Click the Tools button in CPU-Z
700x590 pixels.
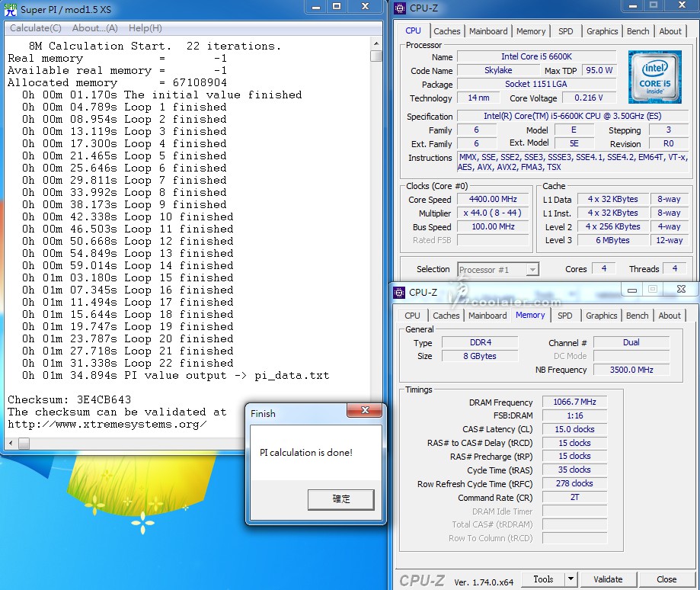[x=543, y=579]
